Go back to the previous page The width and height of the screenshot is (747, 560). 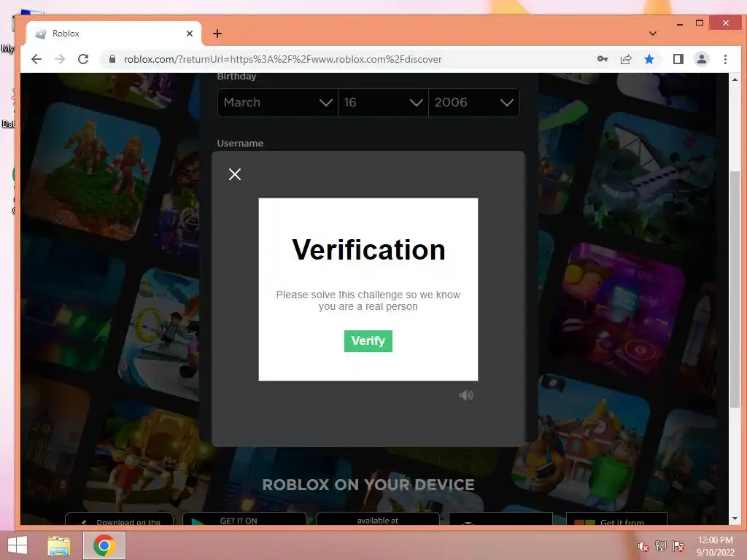click(36, 59)
